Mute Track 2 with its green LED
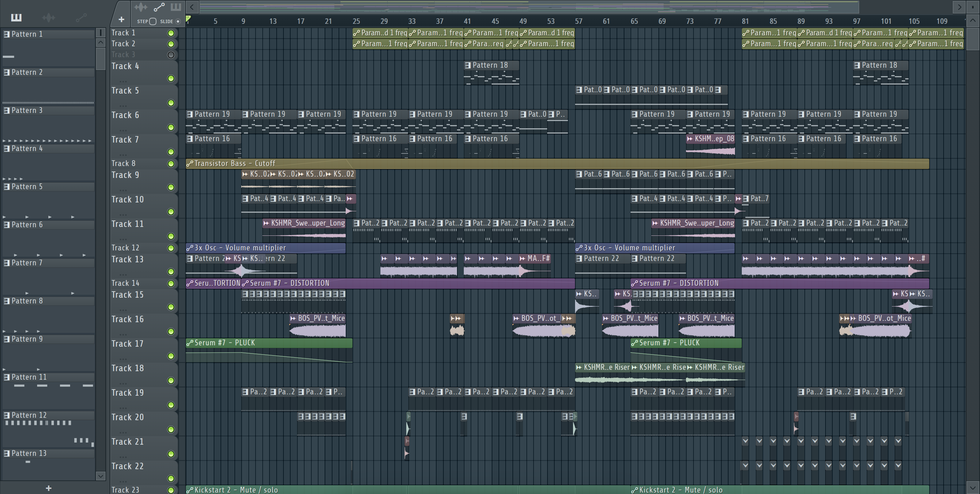The image size is (980, 494). [x=171, y=44]
